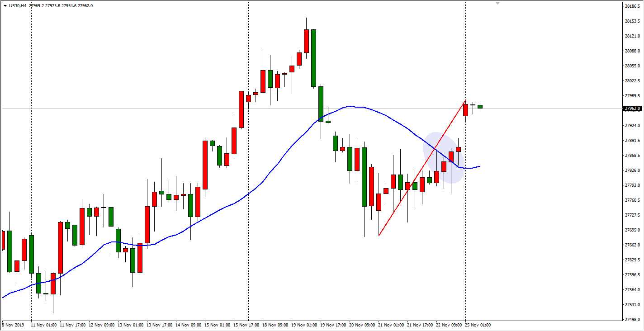This screenshot has height=331, width=644.
Task: Click the tallest green candle near chart peak
Action: [x=313, y=58]
